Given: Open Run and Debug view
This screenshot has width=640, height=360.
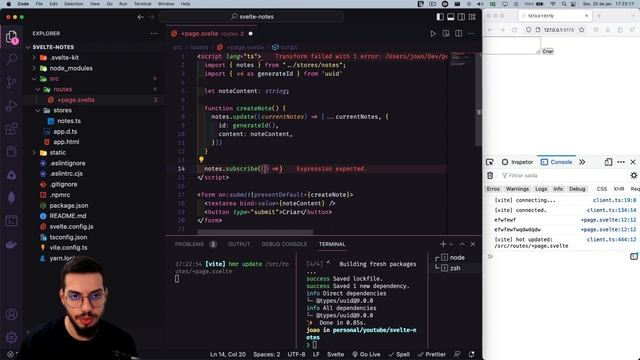Looking at the screenshot, I should pyautogui.click(x=11, y=106).
